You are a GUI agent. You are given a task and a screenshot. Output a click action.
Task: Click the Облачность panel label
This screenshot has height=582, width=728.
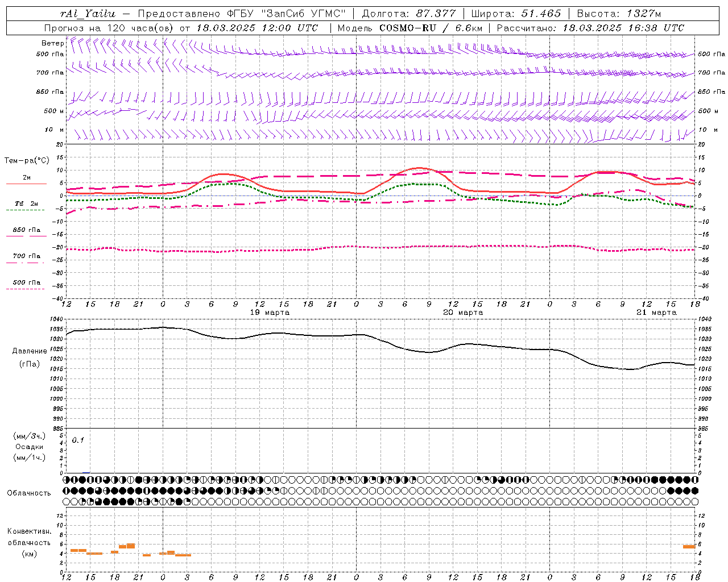[29, 493]
